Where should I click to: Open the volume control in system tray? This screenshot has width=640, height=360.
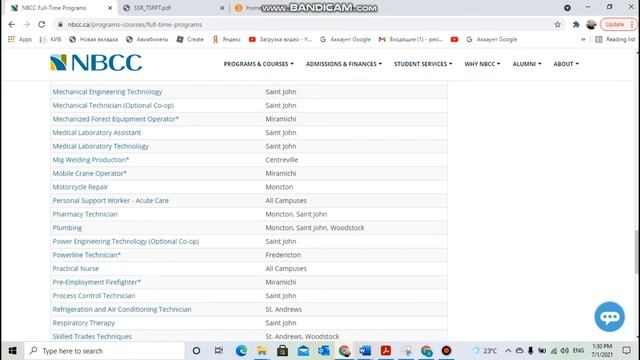pyautogui.click(x=564, y=351)
